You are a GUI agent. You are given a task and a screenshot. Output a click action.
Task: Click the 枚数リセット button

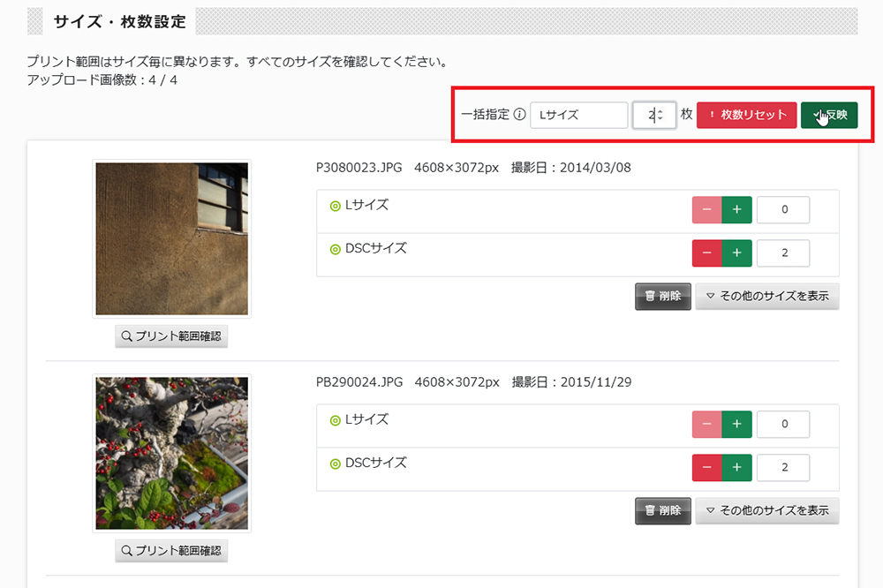(x=747, y=115)
